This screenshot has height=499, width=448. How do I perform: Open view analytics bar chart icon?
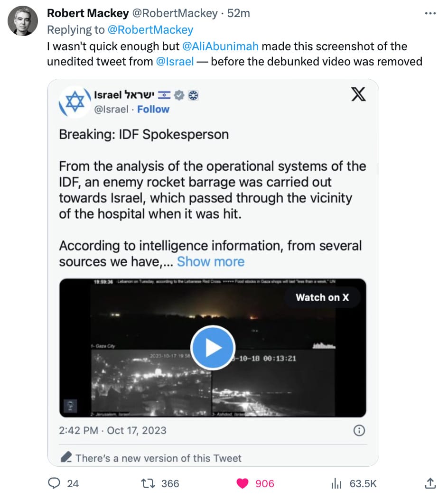(x=336, y=483)
